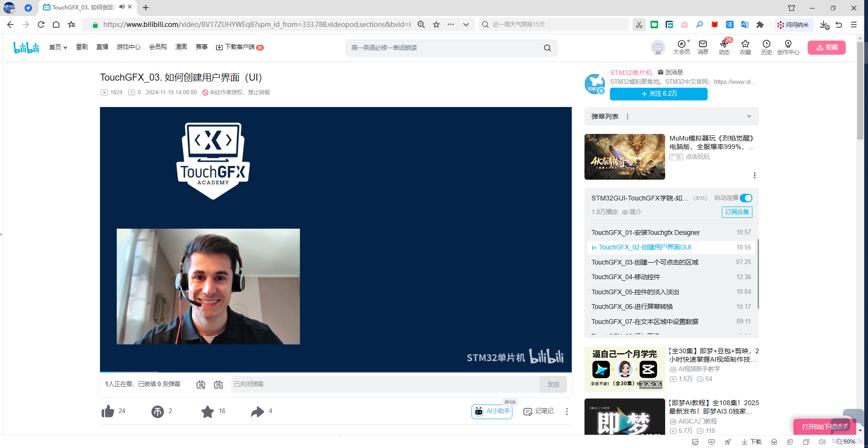Open the browser address history dropdown arrow
This screenshot has width=868, height=448.
[466, 25]
